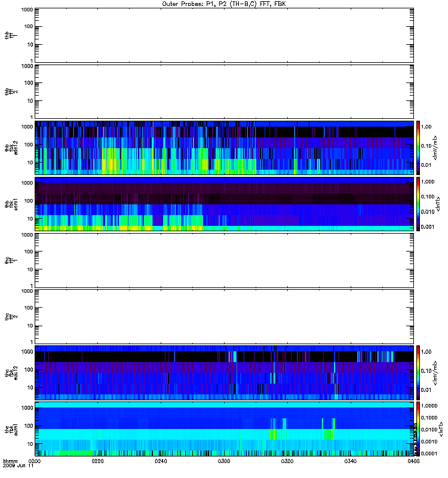Click the '0220' time axis label
This screenshot has height=478, width=448.
point(97,461)
